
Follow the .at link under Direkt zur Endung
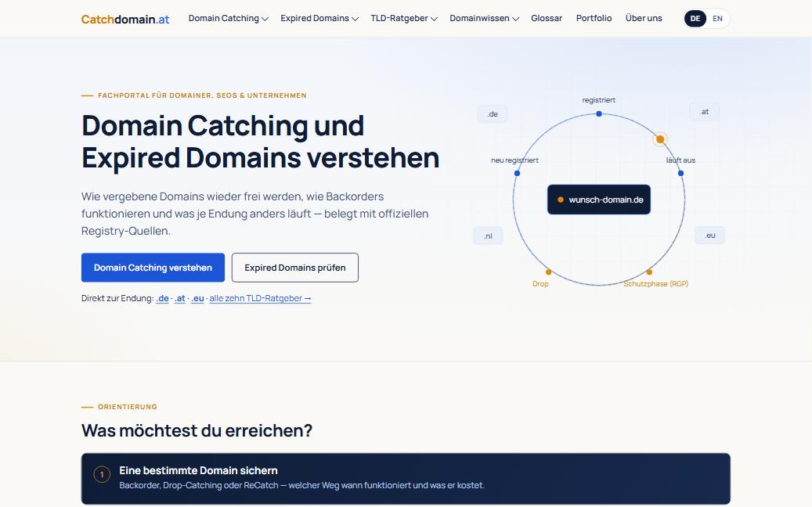[179, 299]
